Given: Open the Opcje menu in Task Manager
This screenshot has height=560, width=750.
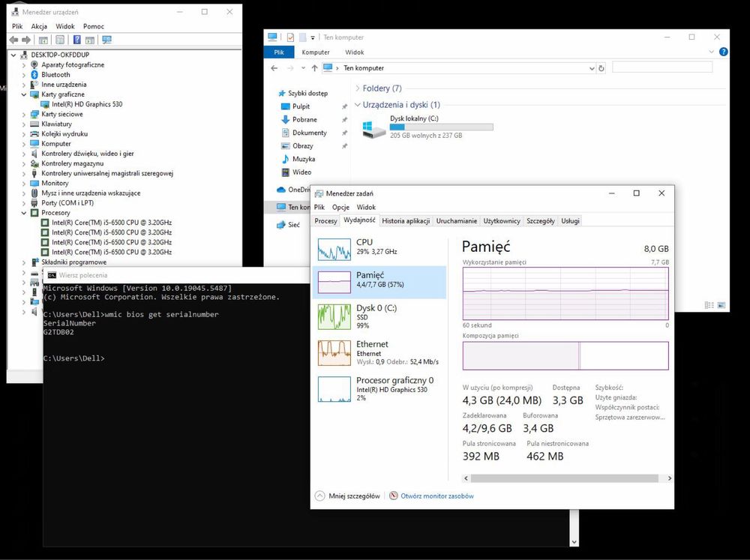Looking at the screenshot, I should pyautogui.click(x=340, y=207).
